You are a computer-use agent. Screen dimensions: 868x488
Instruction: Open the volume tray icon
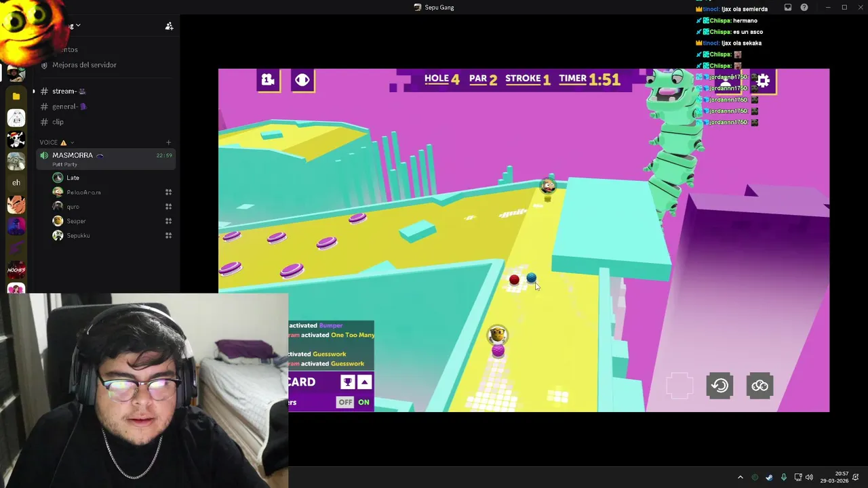809,478
